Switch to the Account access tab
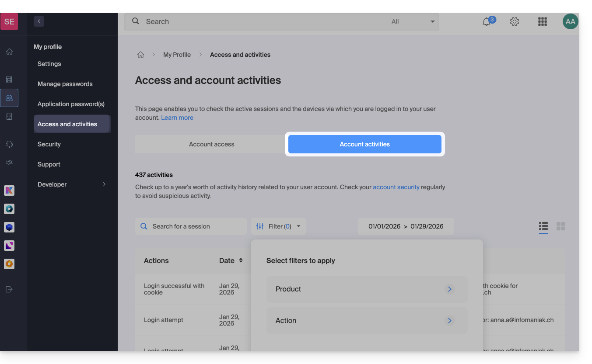This screenshot has width=592, height=364. pos(211,144)
